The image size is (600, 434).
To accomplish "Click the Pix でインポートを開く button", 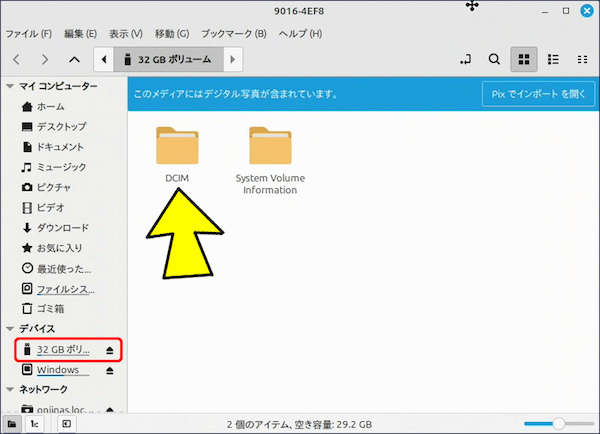I will click(536, 94).
